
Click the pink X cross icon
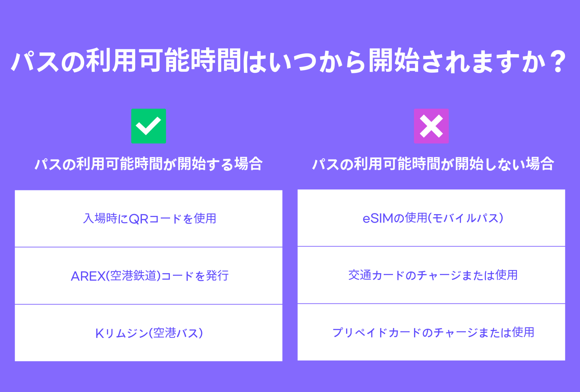coord(431,126)
